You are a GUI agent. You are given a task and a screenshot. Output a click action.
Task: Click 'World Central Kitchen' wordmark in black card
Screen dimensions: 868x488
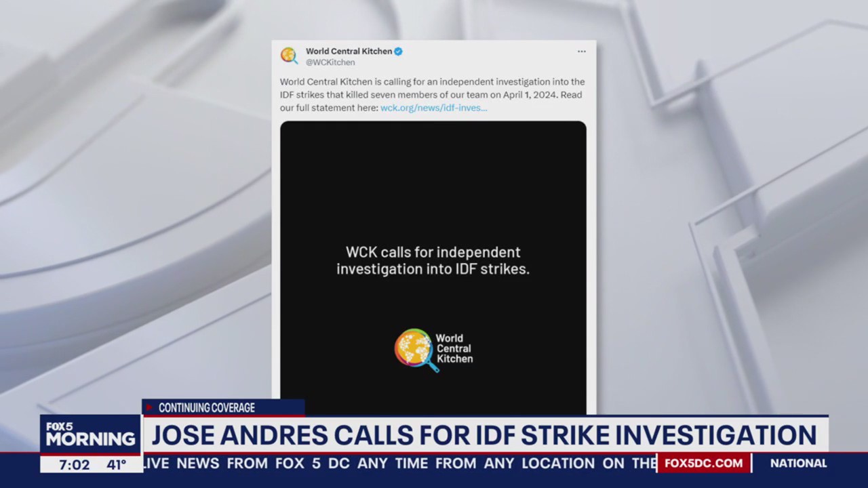point(454,348)
